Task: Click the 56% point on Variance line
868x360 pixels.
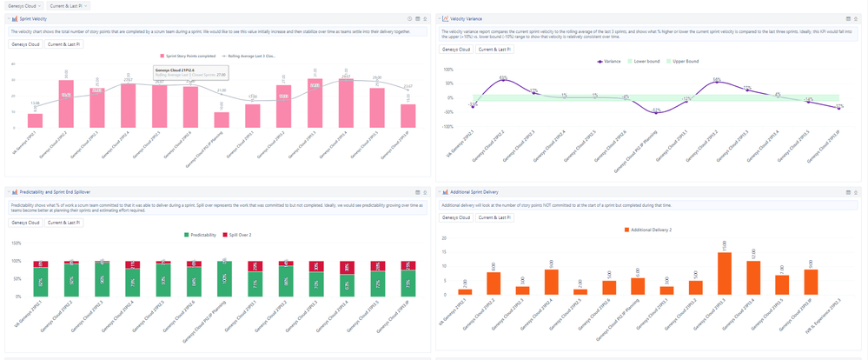Action: tap(717, 82)
